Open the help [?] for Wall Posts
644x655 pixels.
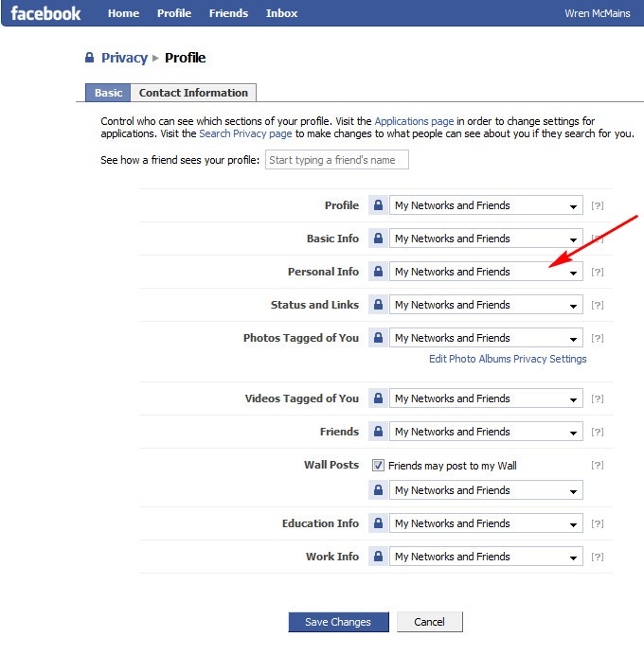pyautogui.click(x=598, y=465)
